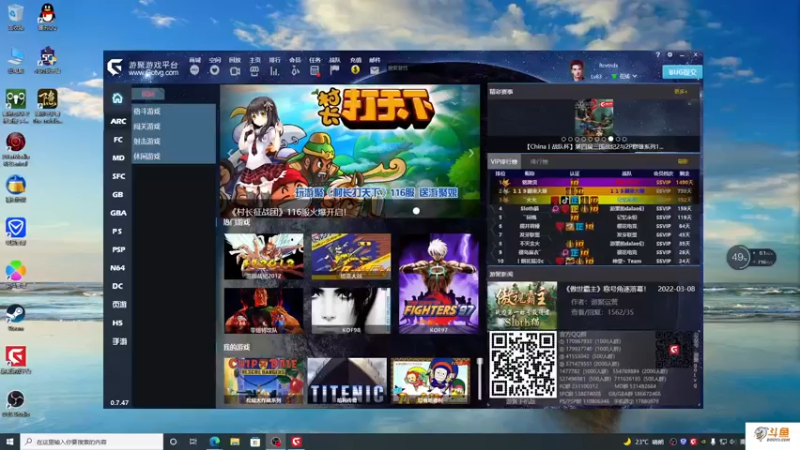Open the 任务 tasks icon with red dot
Image resolution: width=800 pixels, height=450 pixels.
[x=315, y=71]
